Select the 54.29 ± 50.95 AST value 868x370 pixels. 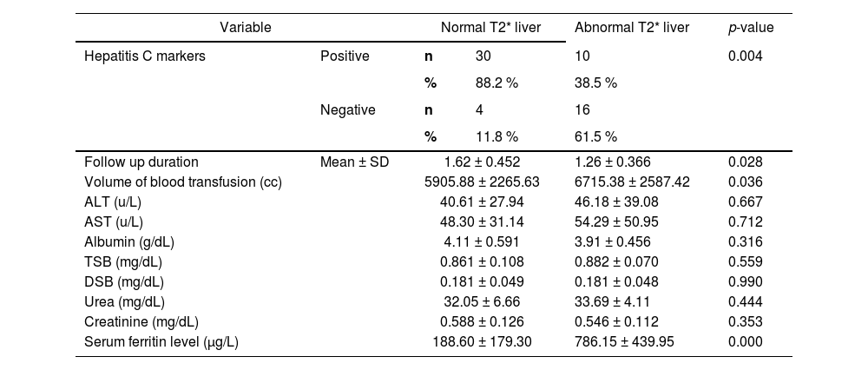613,221
